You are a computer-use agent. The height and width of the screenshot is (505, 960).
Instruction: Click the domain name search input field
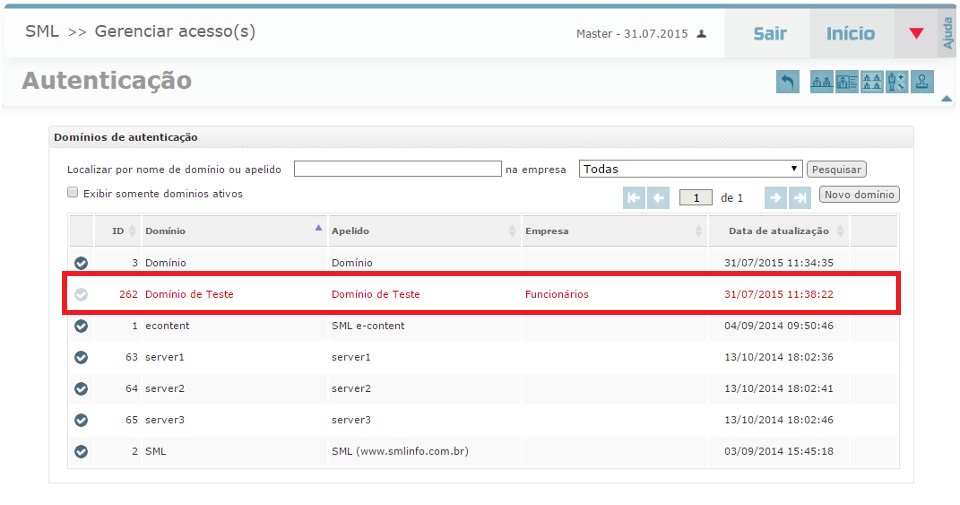click(397, 169)
